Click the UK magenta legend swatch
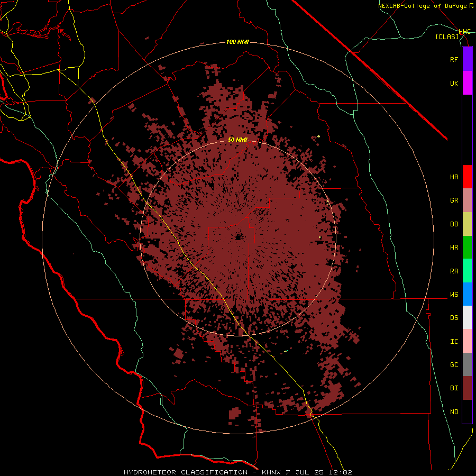This screenshot has height=476, width=476. pyautogui.click(x=467, y=83)
